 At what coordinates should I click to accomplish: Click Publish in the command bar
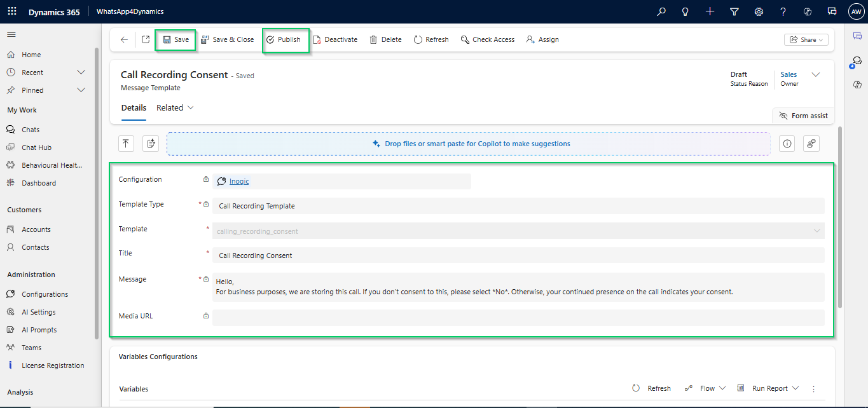[x=284, y=39]
